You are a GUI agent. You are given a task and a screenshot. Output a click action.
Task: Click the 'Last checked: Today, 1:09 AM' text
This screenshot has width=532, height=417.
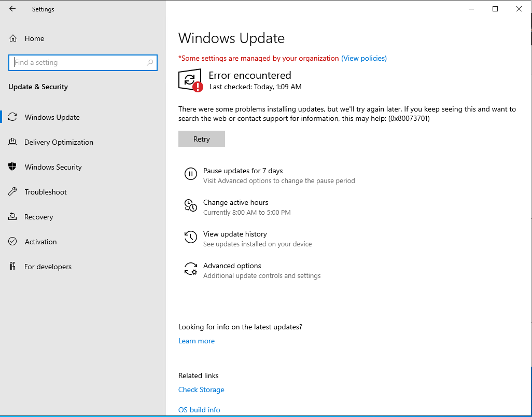[256, 87]
